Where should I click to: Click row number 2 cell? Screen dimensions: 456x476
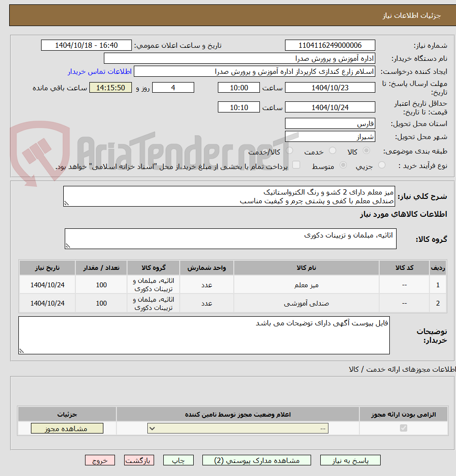coord(438,303)
